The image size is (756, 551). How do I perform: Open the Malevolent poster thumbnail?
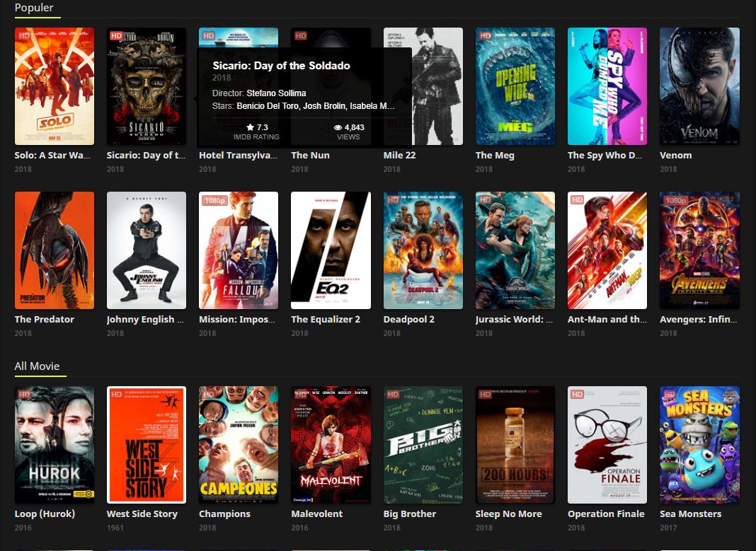click(331, 445)
